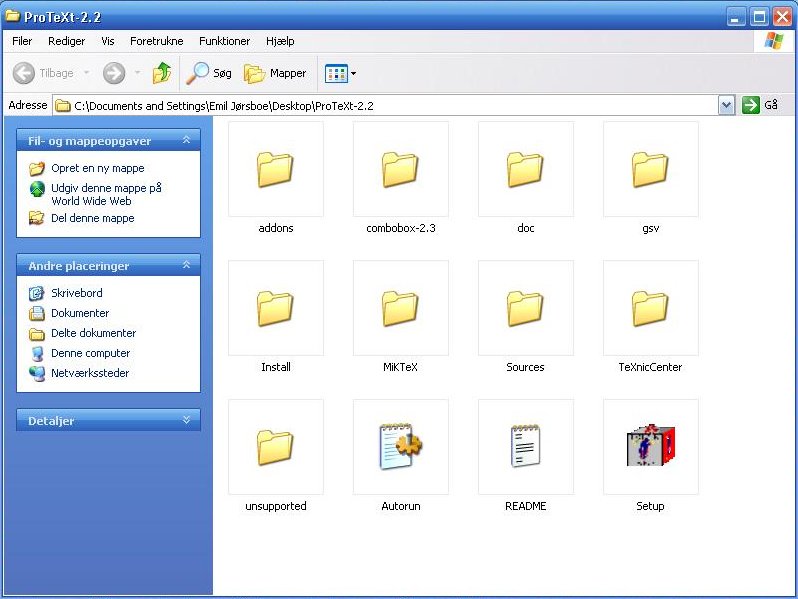Click the forward navigation arrow icon
The height and width of the screenshot is (599, 798).
click(x=114, y=73)
